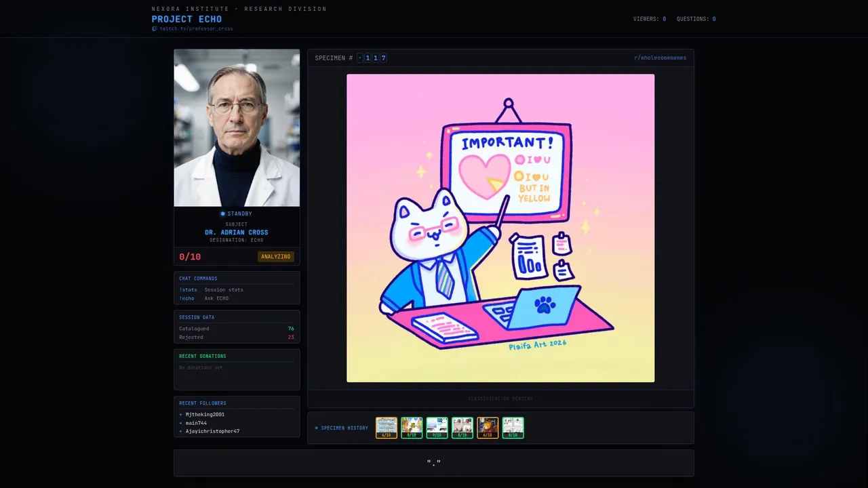Click the CHAT COMMANDS panel heading
The height and width of the screenshot is (488, 868).
[x=198, y=279]
